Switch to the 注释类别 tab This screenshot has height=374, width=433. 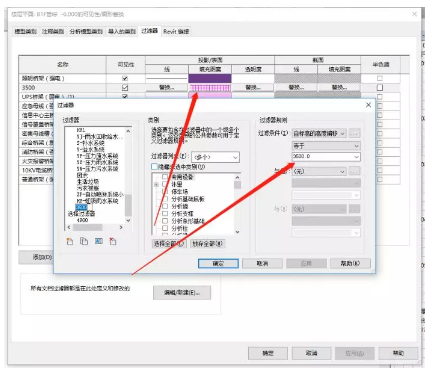pos(53,32)
